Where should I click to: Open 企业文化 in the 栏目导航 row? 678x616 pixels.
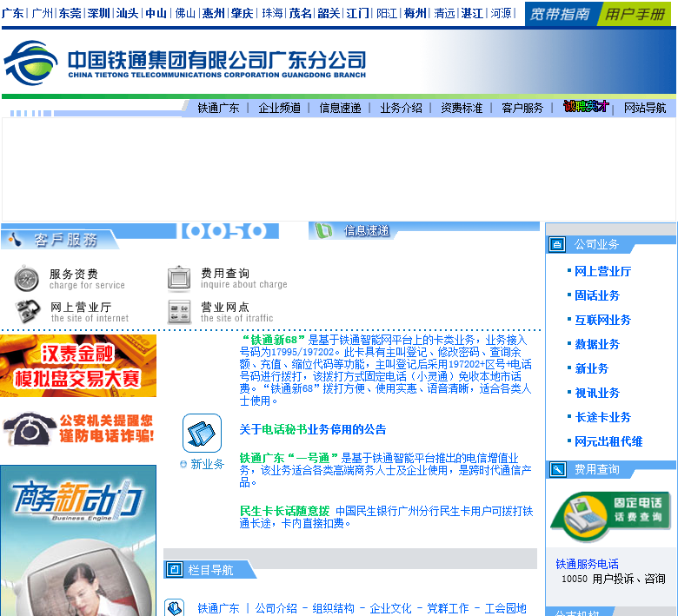pos(390,609)
